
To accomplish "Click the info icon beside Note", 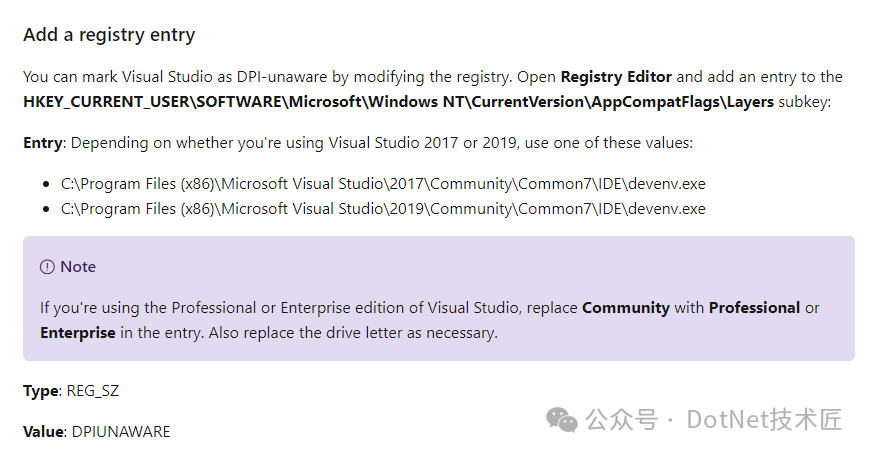I will point(47,267).
